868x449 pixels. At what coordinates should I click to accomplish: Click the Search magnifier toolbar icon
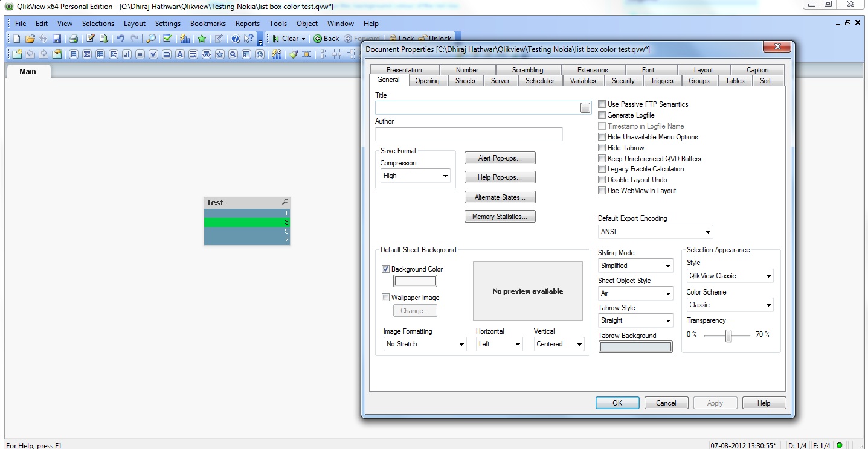point(151,39)
